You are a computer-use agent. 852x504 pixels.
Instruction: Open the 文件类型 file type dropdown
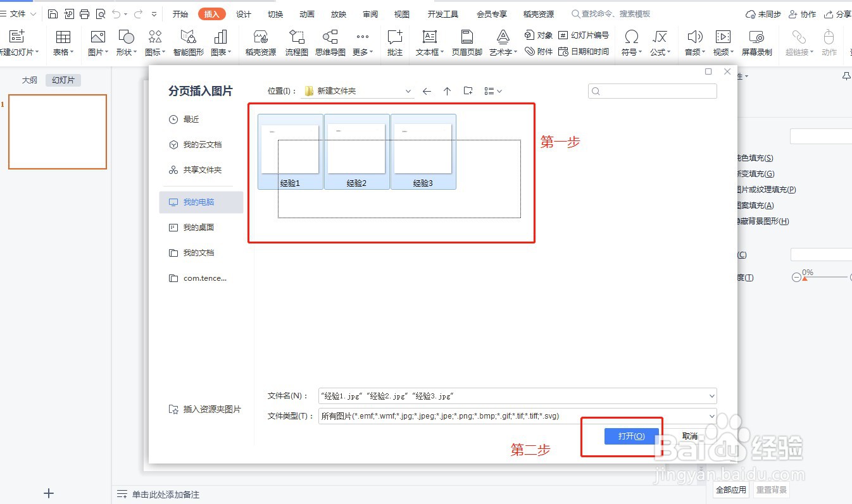coord(713,415)
